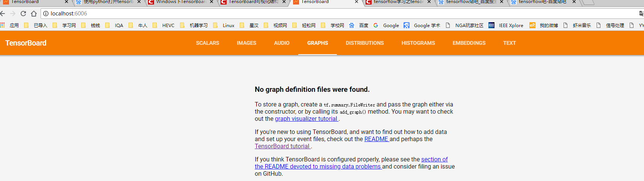Open the IEEE Xplore bookmark

(x=506, y=25)
